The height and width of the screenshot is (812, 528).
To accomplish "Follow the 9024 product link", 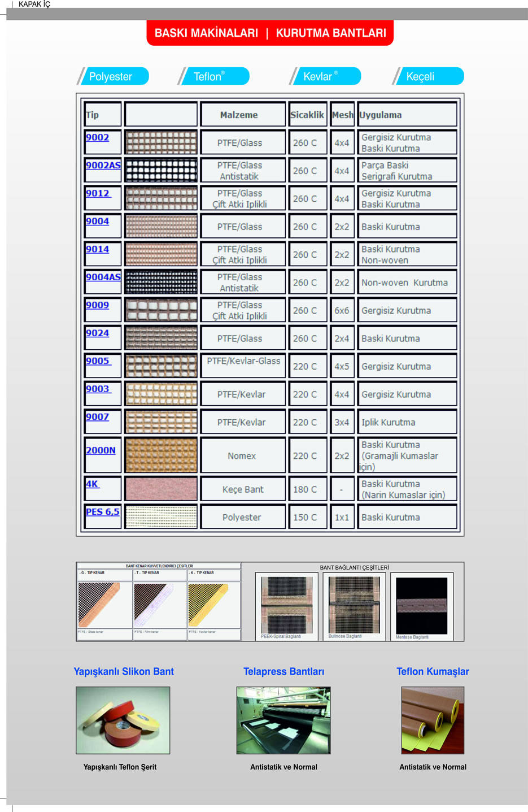I will tap(97, 333).
